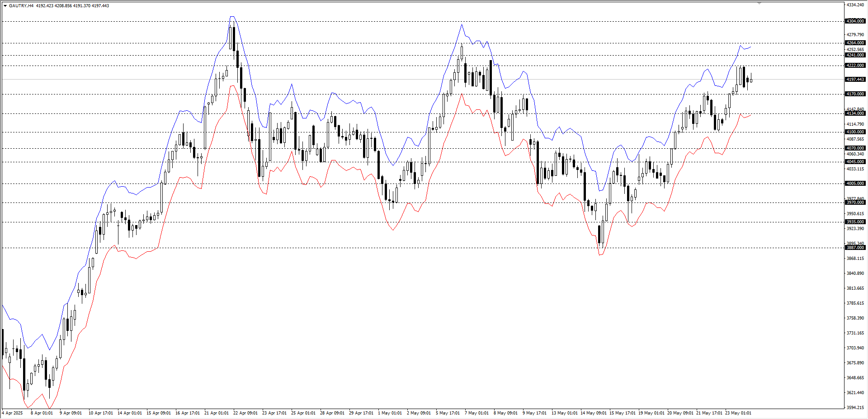Click the 3758.390 price scale value
Viewport: 868px width, 419px height.
point(855,318)
